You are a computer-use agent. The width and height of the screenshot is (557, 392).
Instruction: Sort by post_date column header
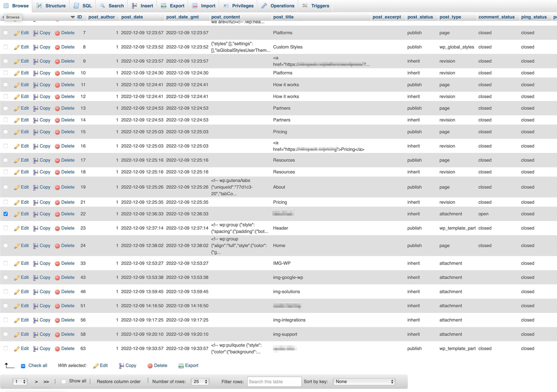132,17
